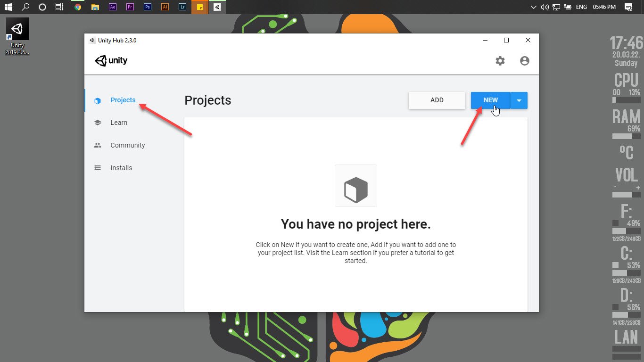Screen dimensions: 644x362
Task: Click 'You have no project here.' text
Action: (356, 224)
